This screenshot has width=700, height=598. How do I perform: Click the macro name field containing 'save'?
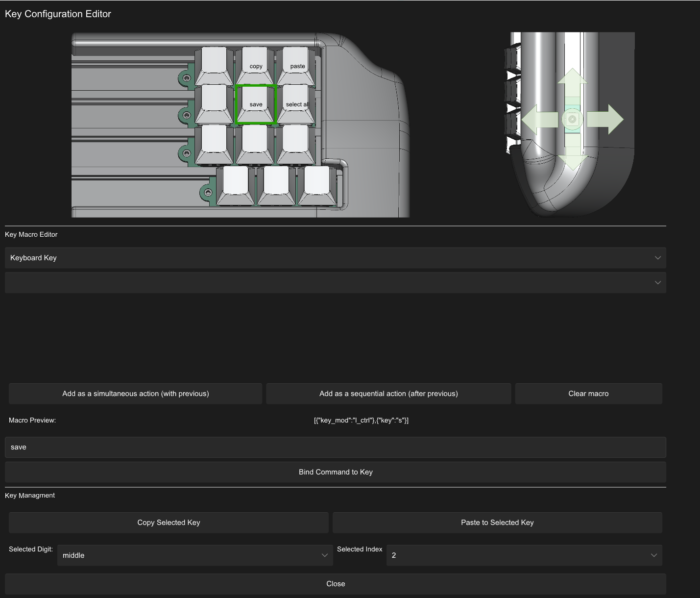pos(336,447)
